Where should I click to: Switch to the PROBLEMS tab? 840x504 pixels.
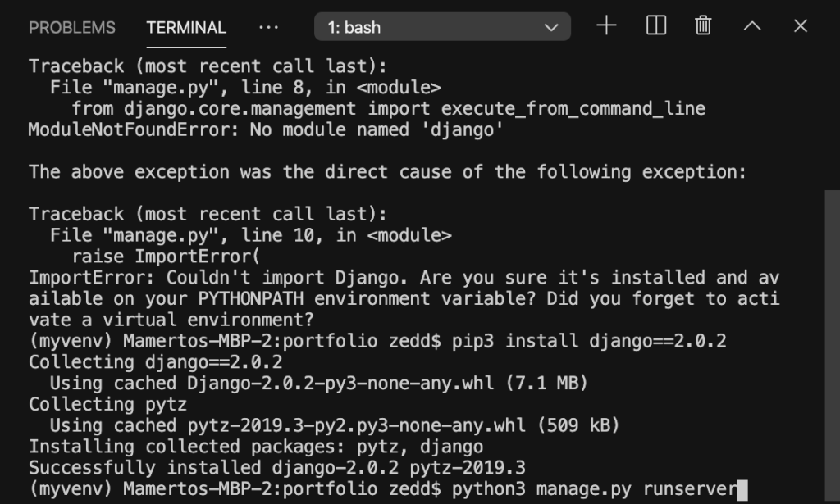pyautogui.click(x=72, y=27)
